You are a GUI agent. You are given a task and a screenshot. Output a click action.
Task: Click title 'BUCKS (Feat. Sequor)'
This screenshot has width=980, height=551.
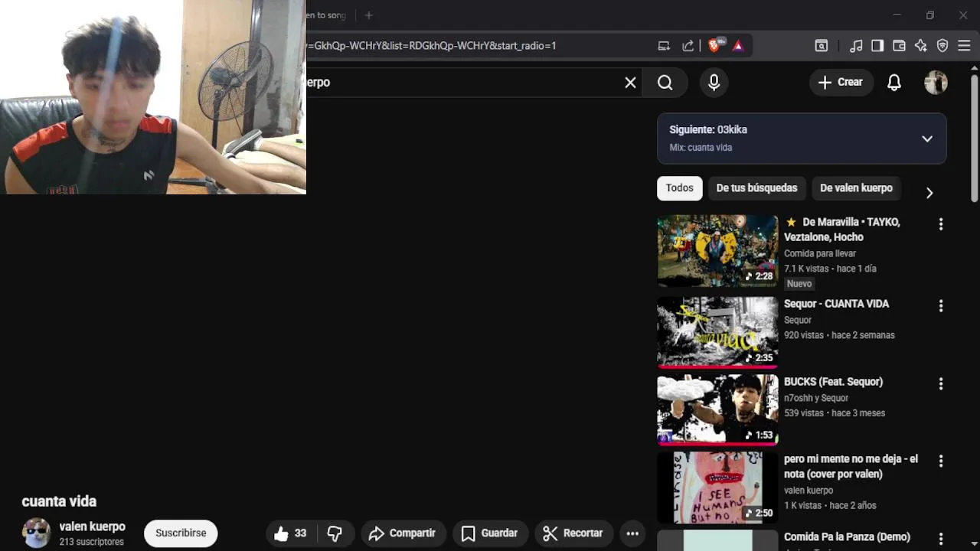click(833, 382)
